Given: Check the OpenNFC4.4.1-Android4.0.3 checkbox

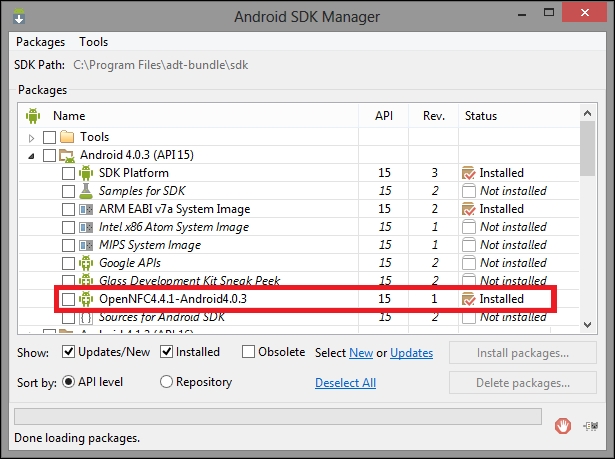Looking at the screenshot, I should pyautogui.click(x=68, y=299).
